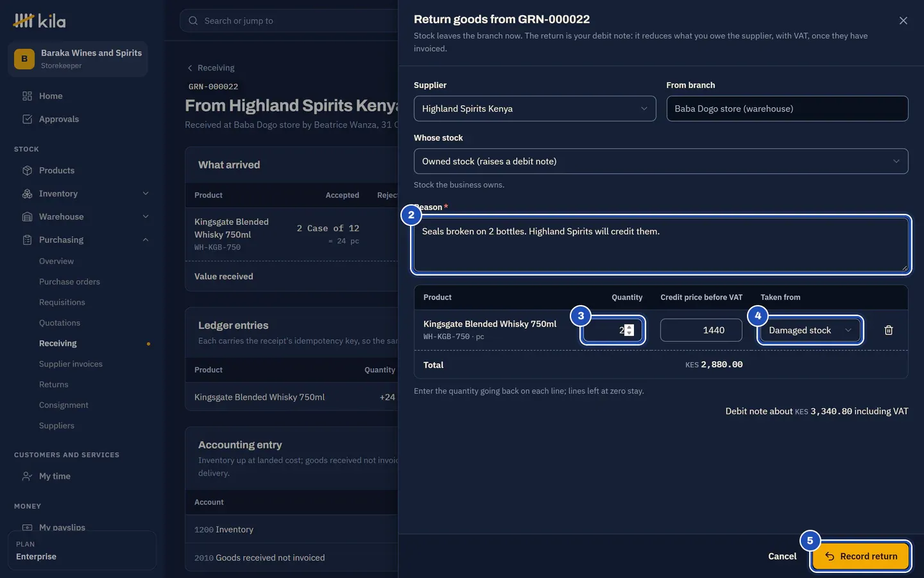Screen dimensions: 924x578
Task: Select Consignment in the sidebar
Action: [64, 405]
